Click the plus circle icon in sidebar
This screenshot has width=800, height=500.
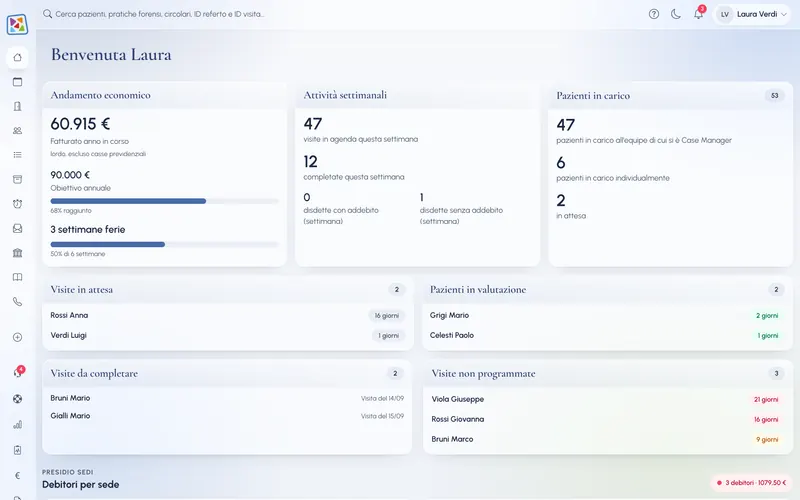click(x=17, y=337)
